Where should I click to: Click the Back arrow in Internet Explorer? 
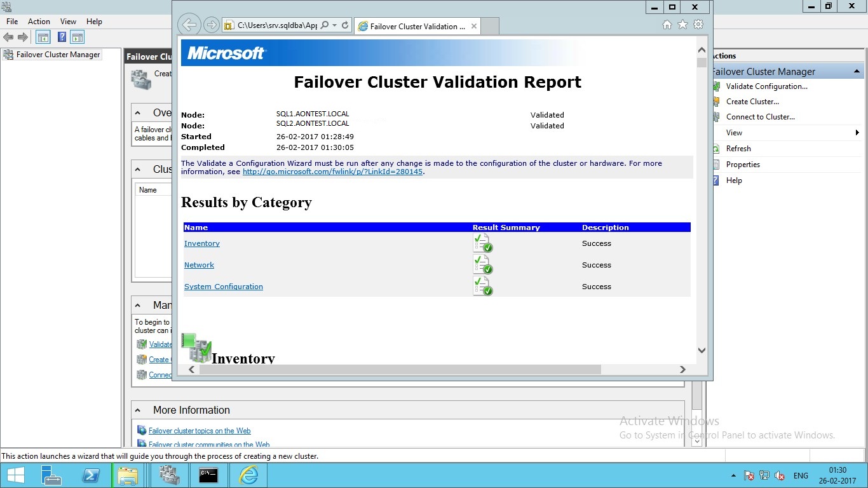click(x=189, y=25)
